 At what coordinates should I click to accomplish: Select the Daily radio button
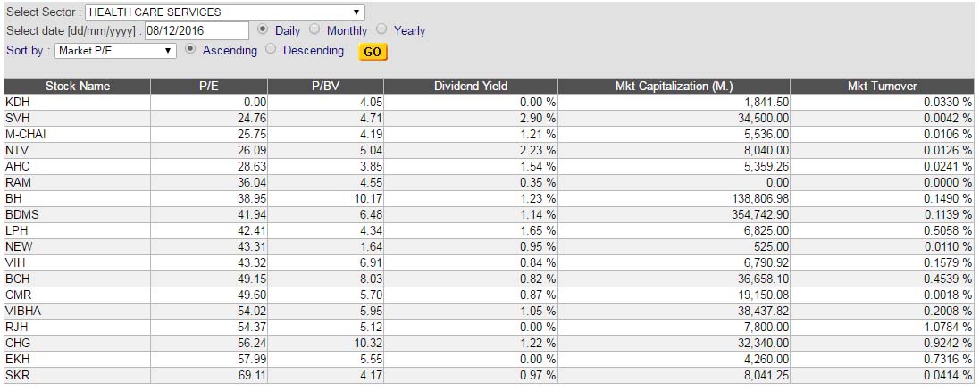tap(263, 29)
